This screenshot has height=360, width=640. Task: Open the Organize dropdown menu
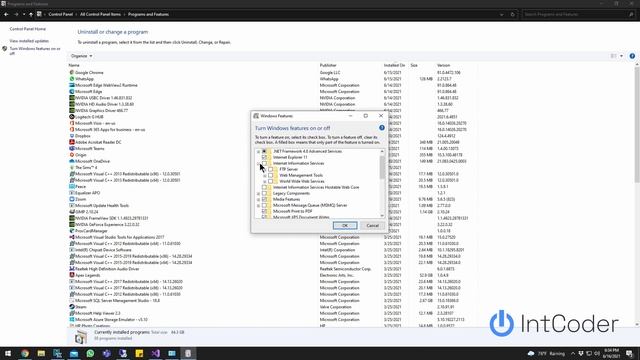coord(81,56)
